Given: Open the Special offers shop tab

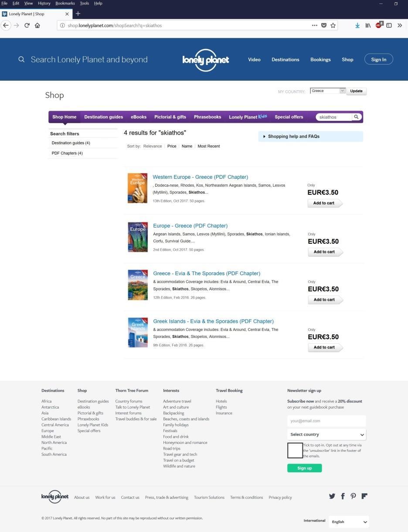Looking at the screenshot, I should [289, 117].
